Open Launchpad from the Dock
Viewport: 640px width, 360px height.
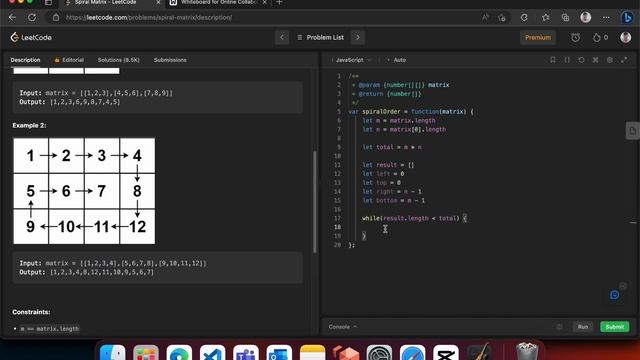146,354
